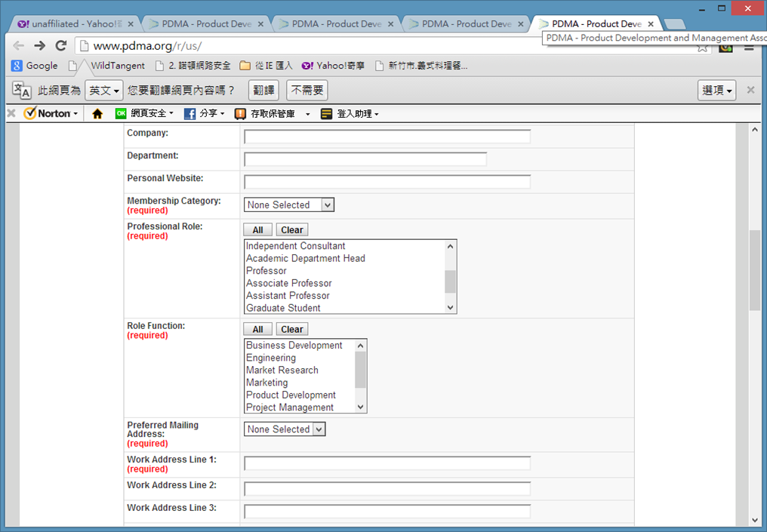Select Market Research in Role Function

[x=282, y=371]
